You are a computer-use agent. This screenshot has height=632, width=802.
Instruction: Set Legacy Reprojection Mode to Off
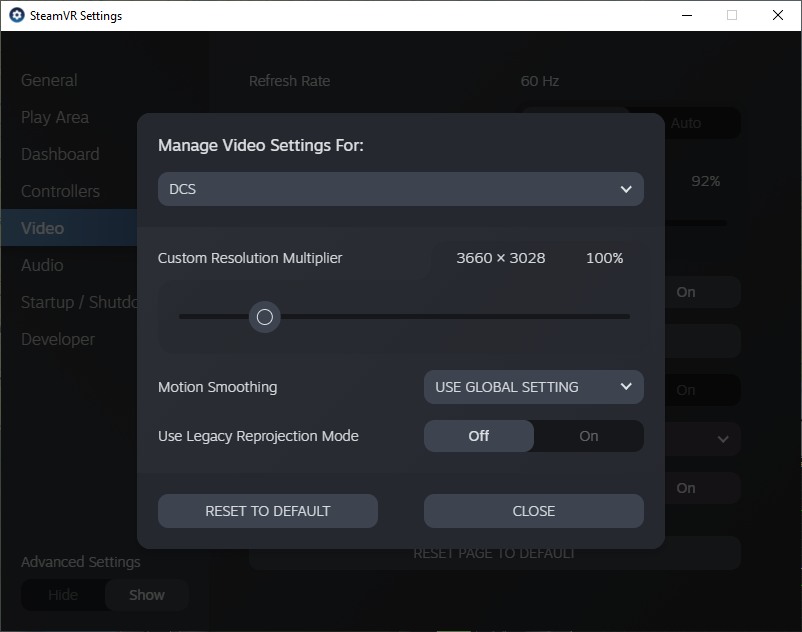tap(479, 436)
